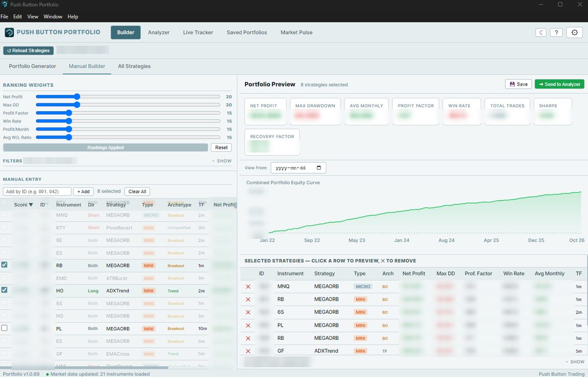Expand the bottom SHOW panel under selected strategies
Viewport: 588px width, 377px height.
(575, 362)
